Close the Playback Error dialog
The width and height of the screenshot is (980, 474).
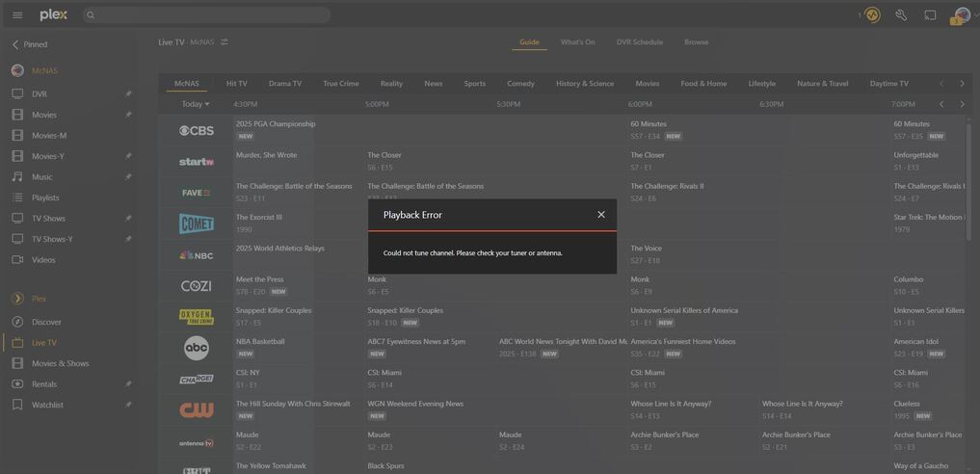(x=601, y=214)
